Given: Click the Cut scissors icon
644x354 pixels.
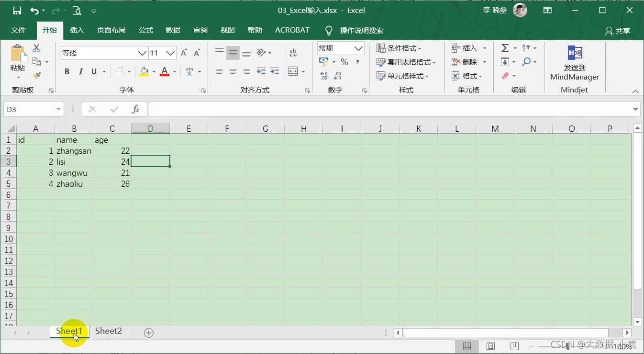Looking at the screenshot, I should pos(36,48).
